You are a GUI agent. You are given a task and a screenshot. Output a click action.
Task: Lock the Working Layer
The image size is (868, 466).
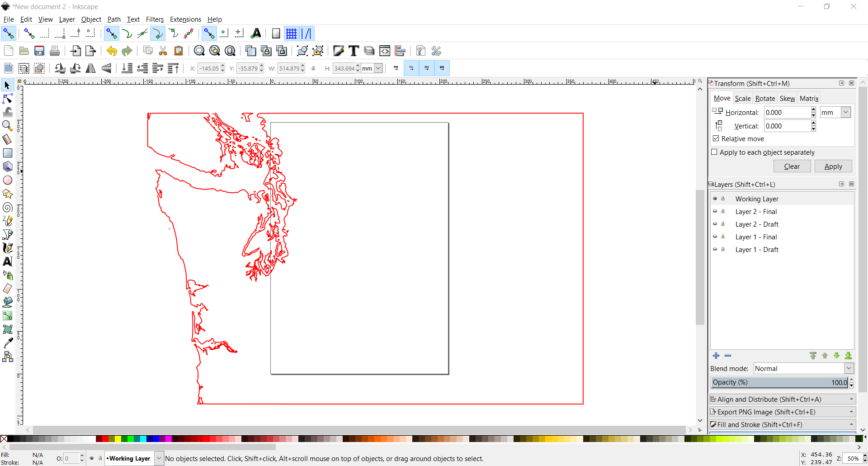[722, 199]
